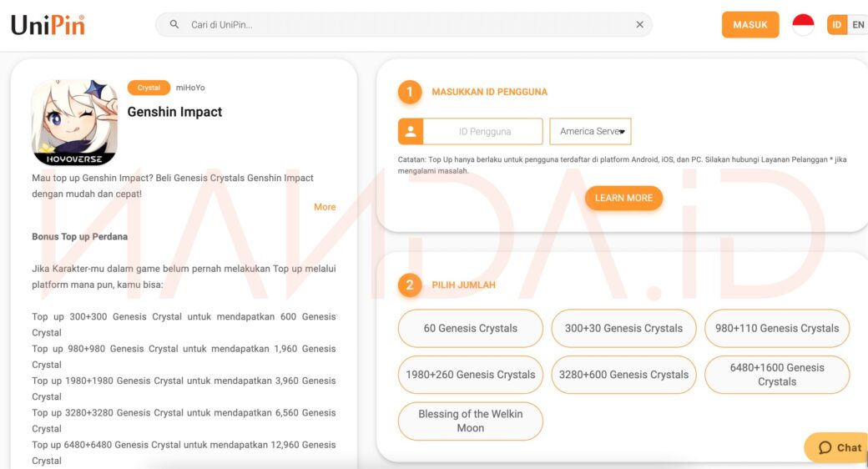The width and height of the screenshot is (868, 469).
Task: Choose 980+110 Genesis Crystals package
Action: (x=776, y=328)
